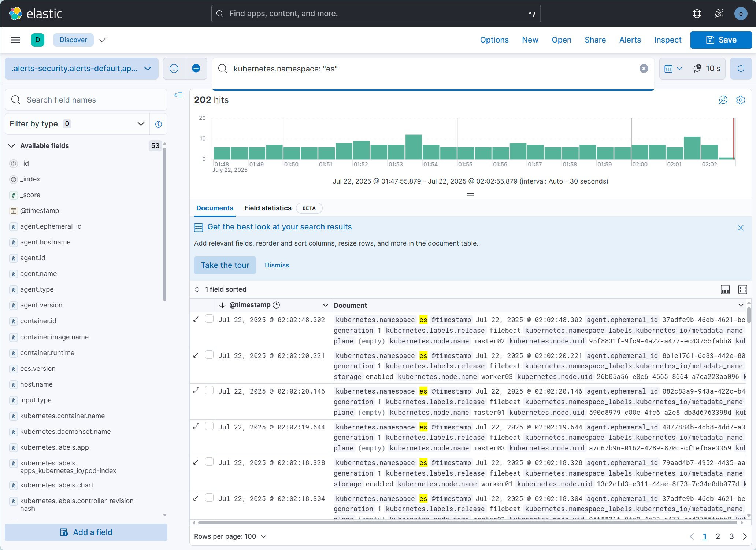Open the saved filter menu icon
Image resolution: width=756 pixels, height=550 pixels.
point(174,69)
